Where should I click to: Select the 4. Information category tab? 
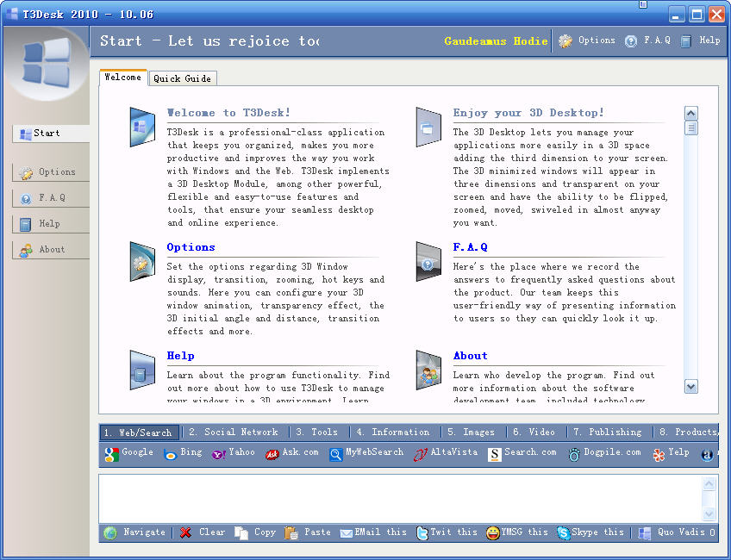393,432
